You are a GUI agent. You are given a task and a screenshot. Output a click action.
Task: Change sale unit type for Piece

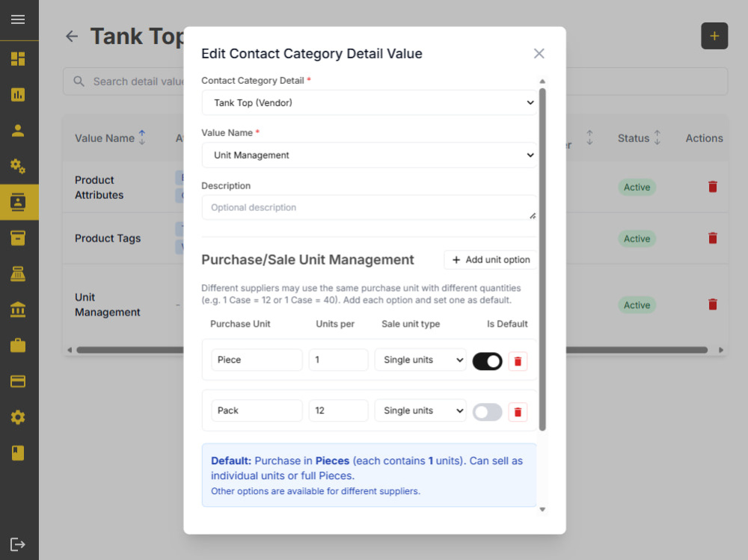coord(420,360)
